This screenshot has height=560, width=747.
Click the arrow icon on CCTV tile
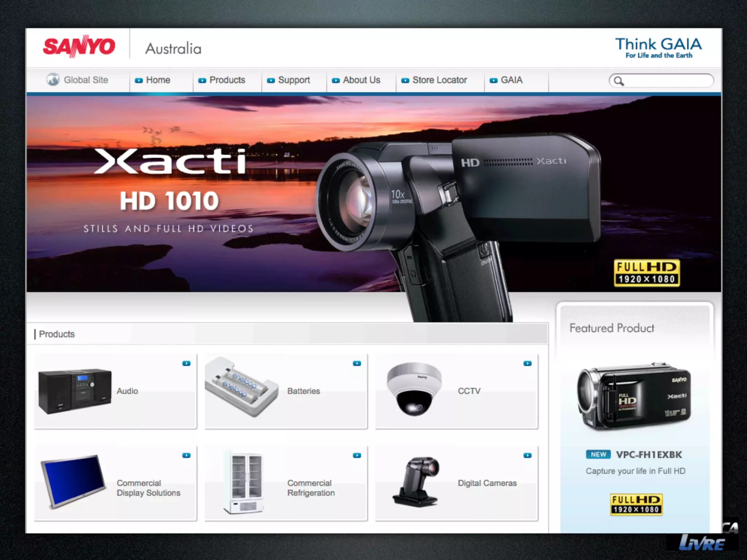click(x=527, y=363)
